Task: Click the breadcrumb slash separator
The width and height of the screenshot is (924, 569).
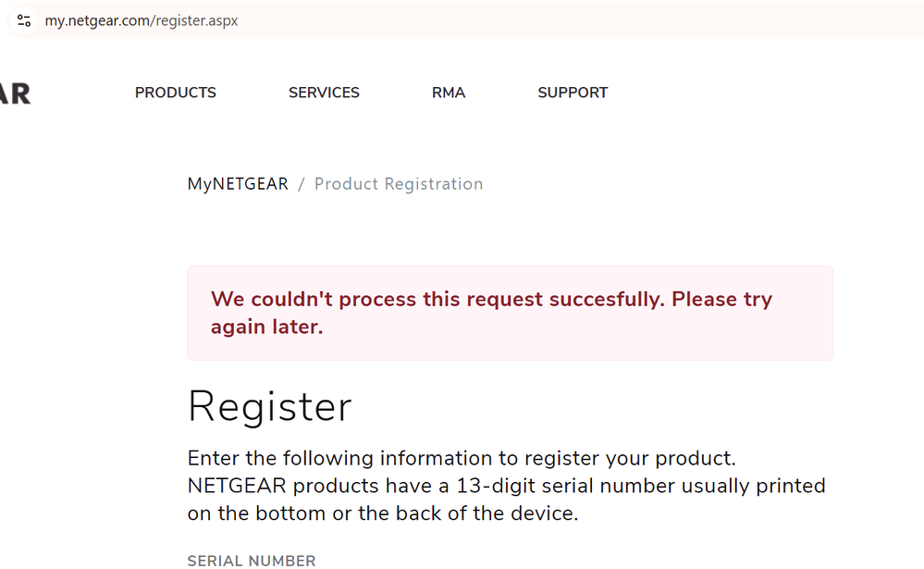Action: click(x=302, y=184)
